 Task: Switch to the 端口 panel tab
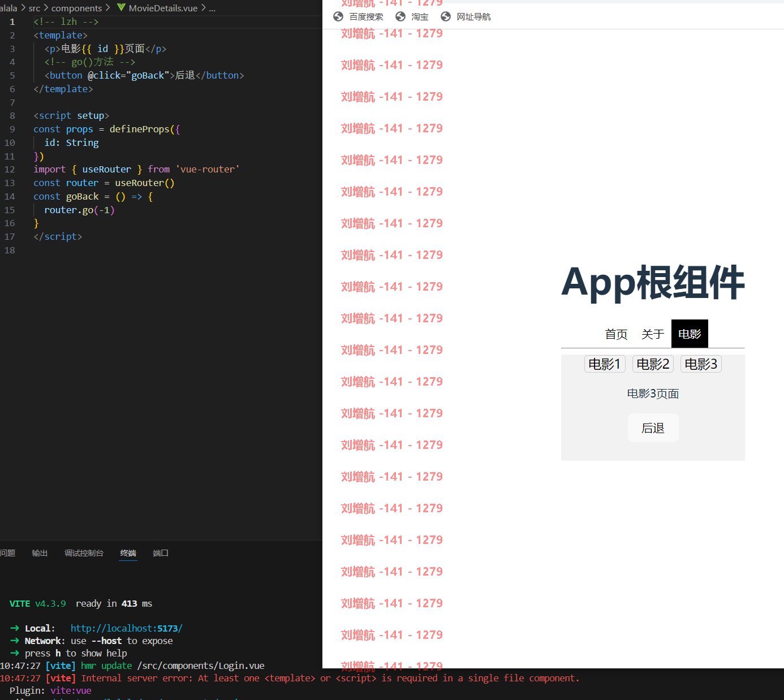161,553
